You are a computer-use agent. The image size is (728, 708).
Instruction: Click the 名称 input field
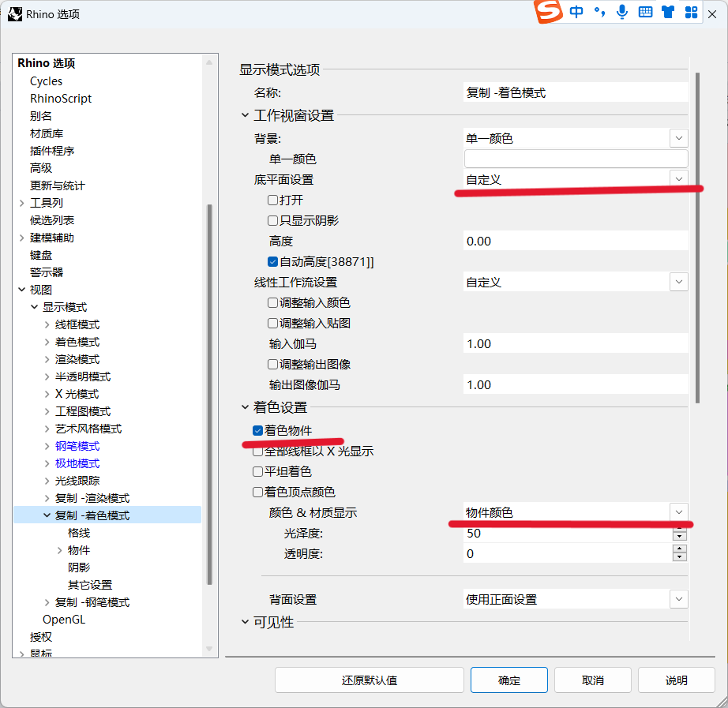576,92
